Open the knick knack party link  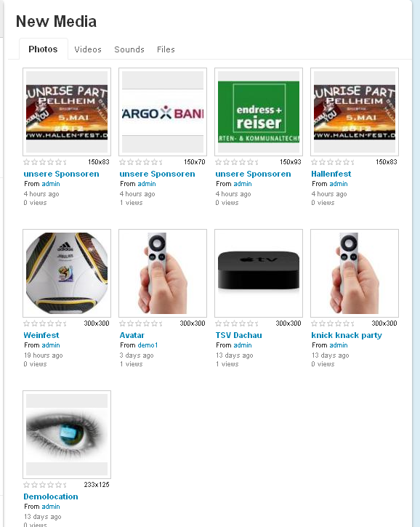(x=347, y=335)
